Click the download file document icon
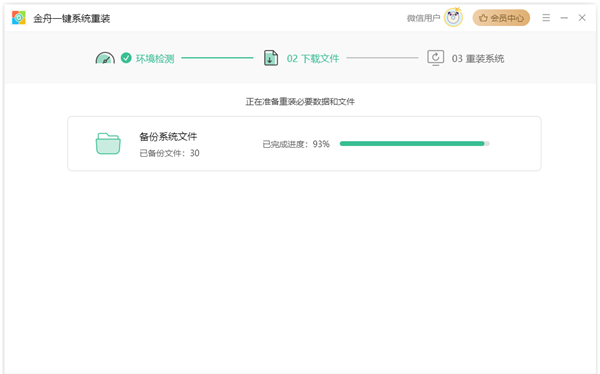 pyautogui.click(x=271, y=58)
